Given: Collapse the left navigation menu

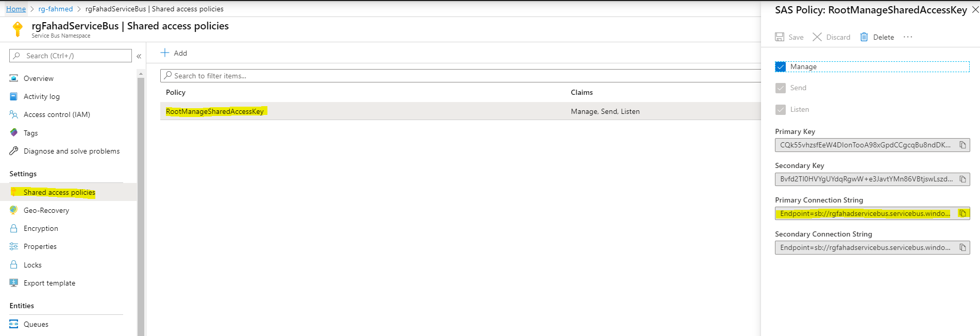Looking at the screenshot, I should tap(139, 56).
